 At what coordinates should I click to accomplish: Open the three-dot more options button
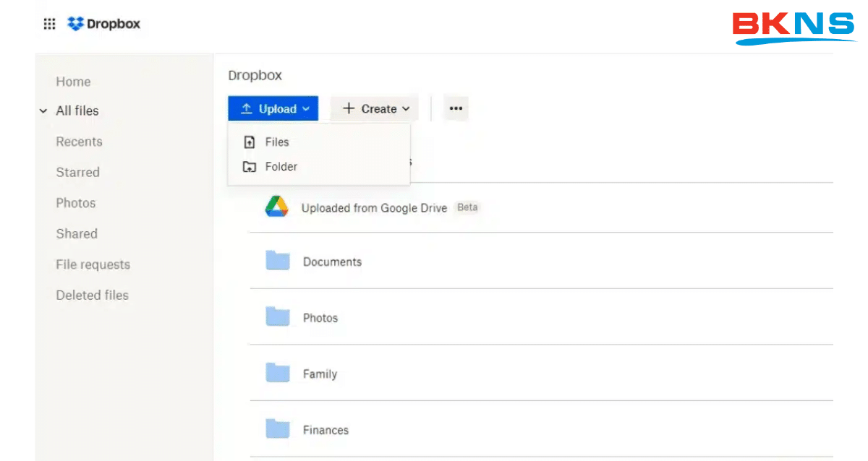455,108
